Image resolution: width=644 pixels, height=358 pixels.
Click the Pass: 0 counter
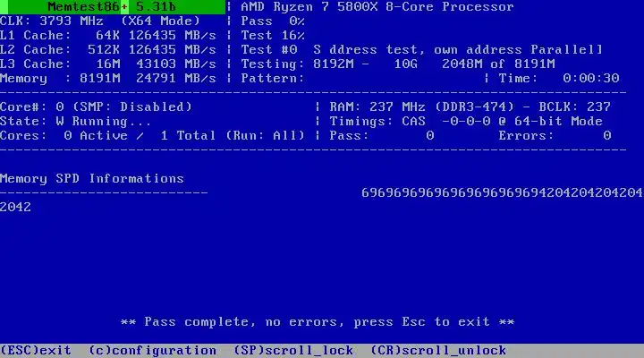coord(382,136)
